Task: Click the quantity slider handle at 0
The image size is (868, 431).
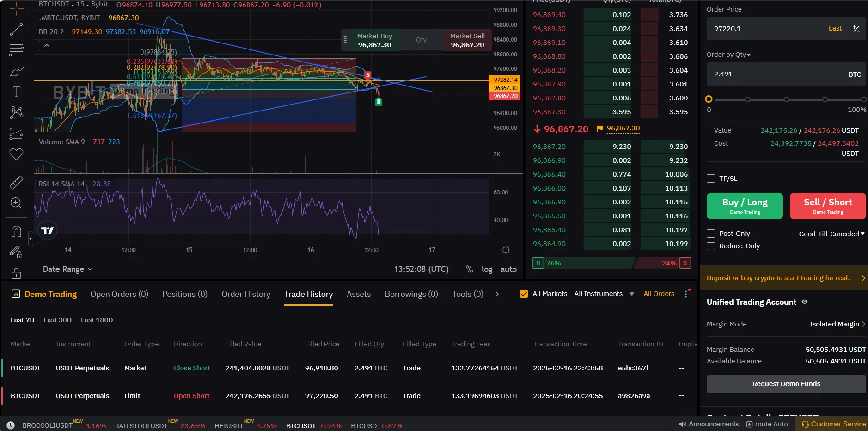Action: point(709,99)
